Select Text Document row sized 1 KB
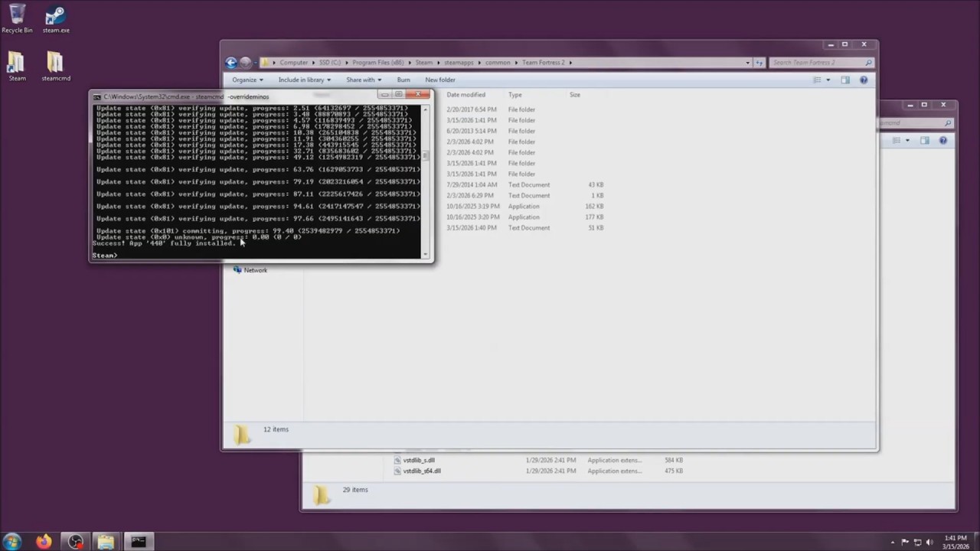The height and width of the screenshot is (551, 980). coord(525,195)
